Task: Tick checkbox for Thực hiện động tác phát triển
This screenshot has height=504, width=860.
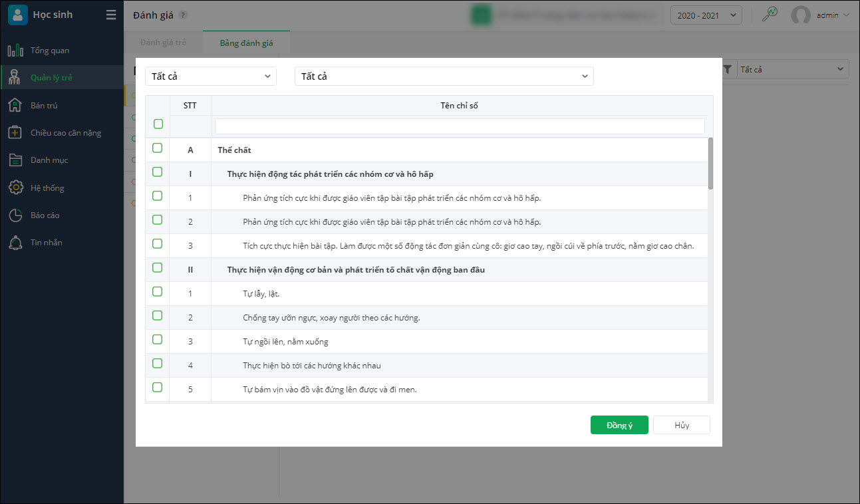Action: point(157,172)
